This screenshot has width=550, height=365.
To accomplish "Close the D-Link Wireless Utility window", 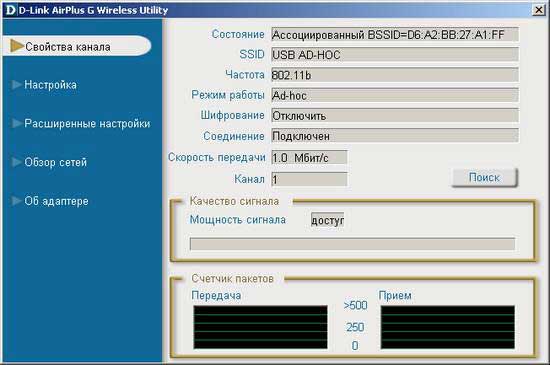I will coord(539,10).
